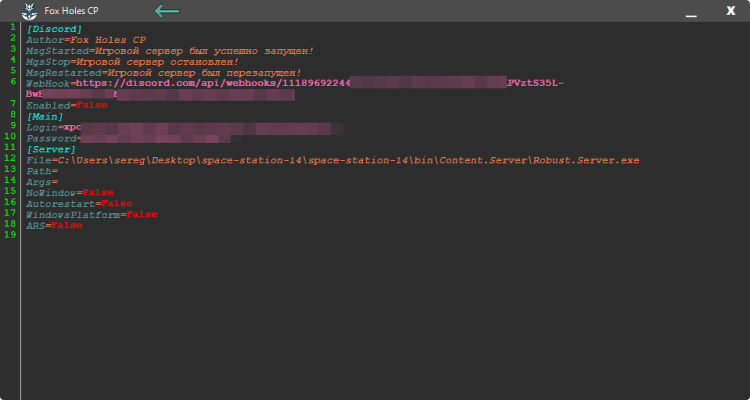Click the Fox Holes CP fox logo

pyautogui.click(x=30, y=11)
